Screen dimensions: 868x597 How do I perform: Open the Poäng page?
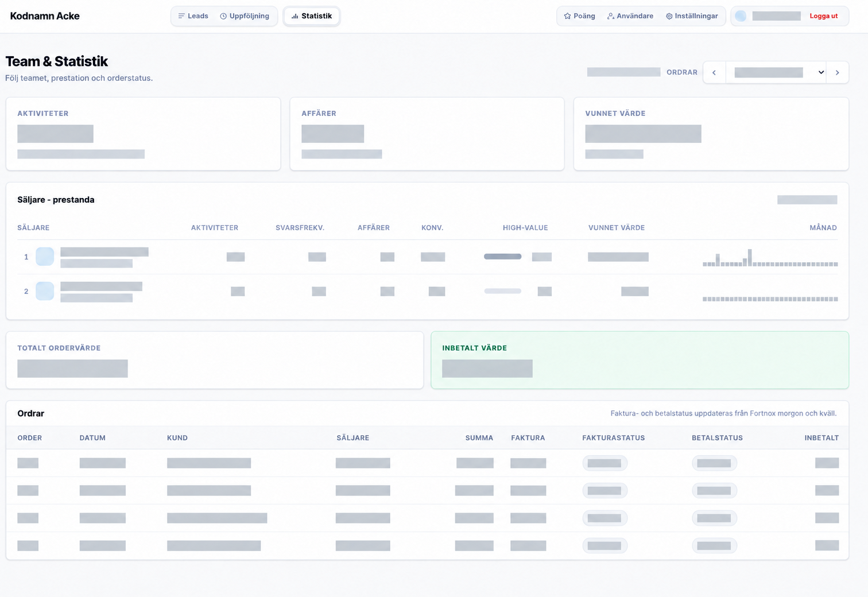[x=579, y=16]
